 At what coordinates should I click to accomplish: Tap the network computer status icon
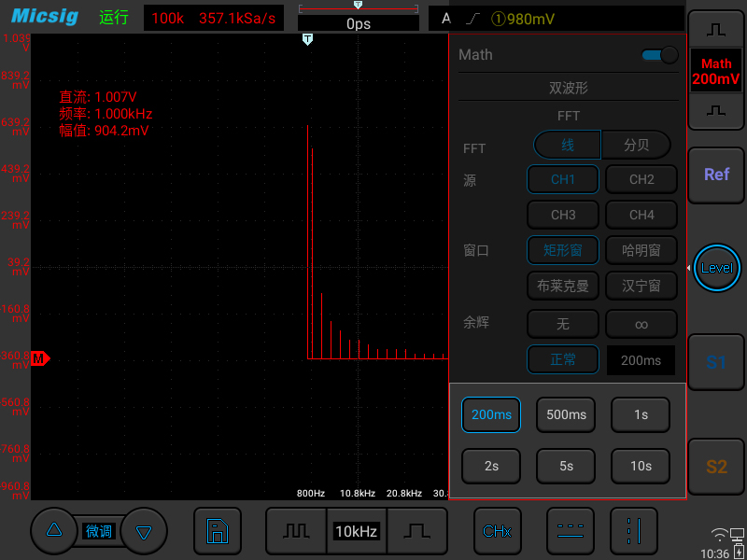(x=737, y=534)
